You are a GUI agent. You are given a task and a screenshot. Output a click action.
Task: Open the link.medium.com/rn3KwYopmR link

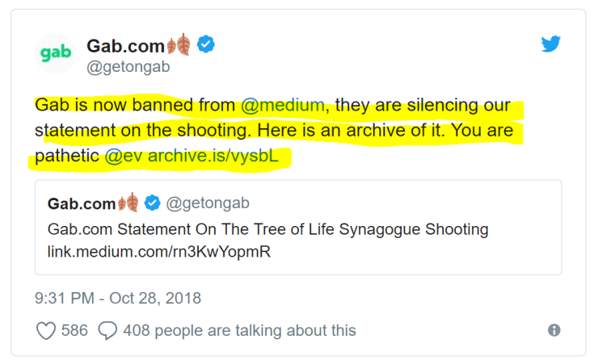coord(158,252)
